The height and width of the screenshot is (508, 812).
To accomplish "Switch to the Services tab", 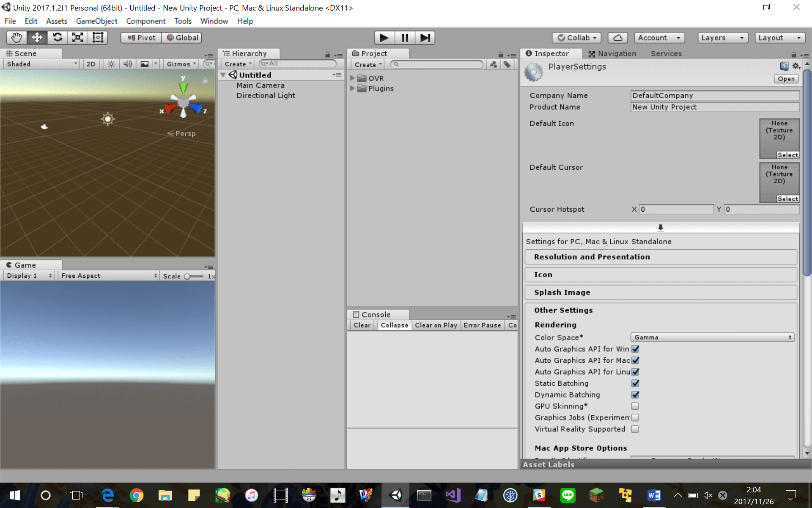I will pyautogui.click(x=666, y=54).
